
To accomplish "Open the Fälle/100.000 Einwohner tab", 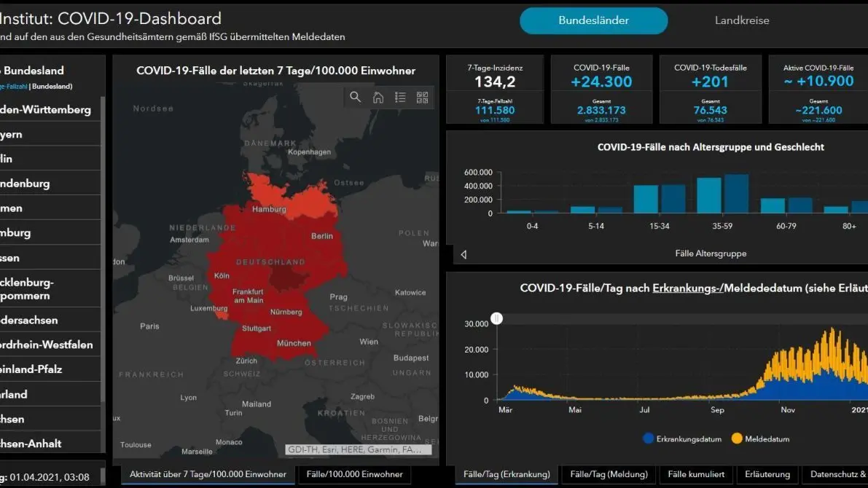I will (x=354, y=474).
